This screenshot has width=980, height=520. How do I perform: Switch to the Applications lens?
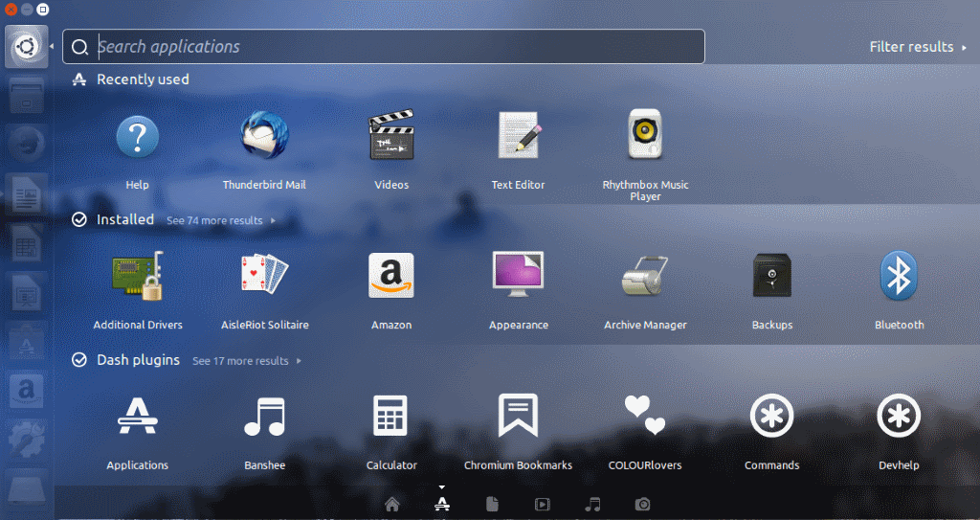pos(442,505)
